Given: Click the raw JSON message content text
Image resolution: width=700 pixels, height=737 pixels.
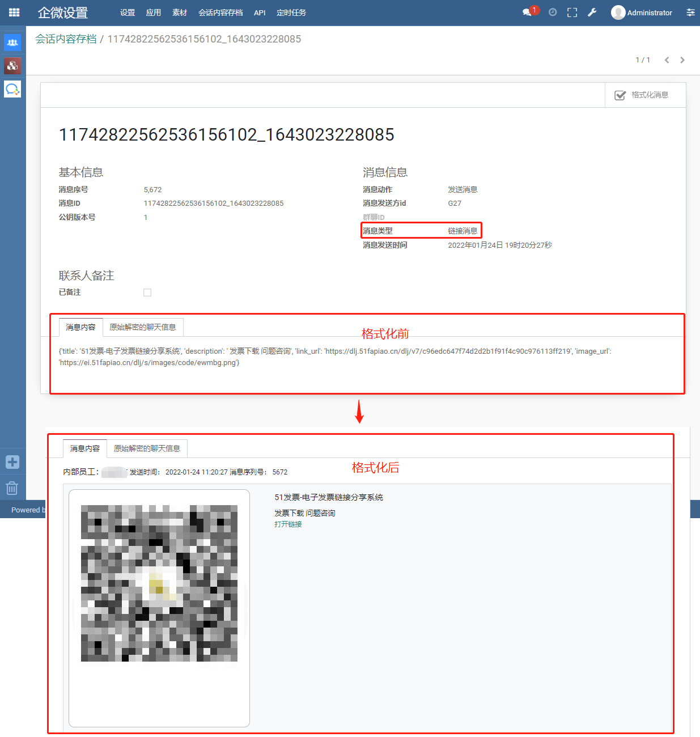Looking at the screenshot, I should [335, 357].
